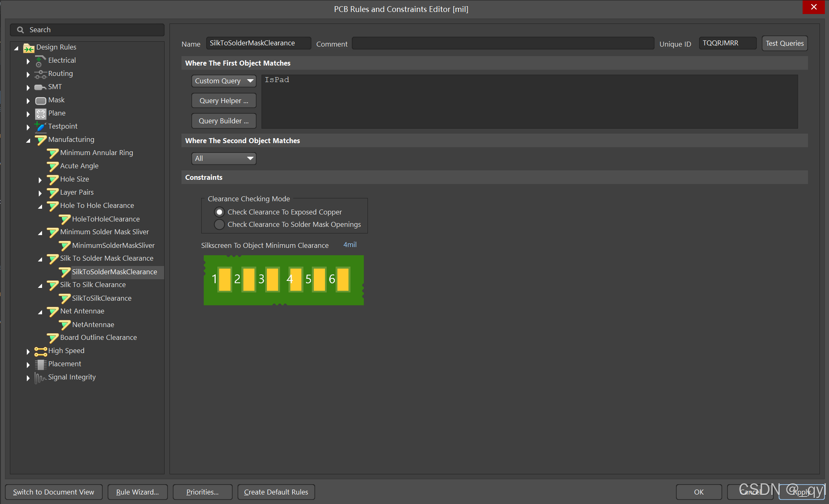This screenshot has width=829, height=504.
Task: Open the Custom Query dropdown
Action: point(224,81)
